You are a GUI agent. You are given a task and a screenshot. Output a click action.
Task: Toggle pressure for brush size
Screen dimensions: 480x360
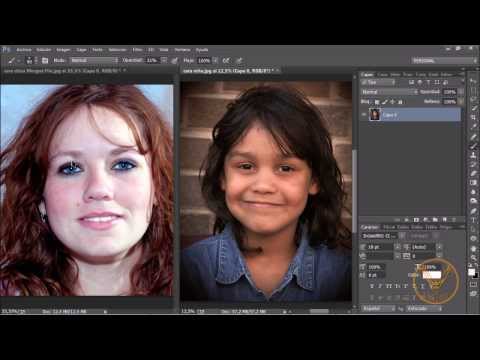[239, 60]
